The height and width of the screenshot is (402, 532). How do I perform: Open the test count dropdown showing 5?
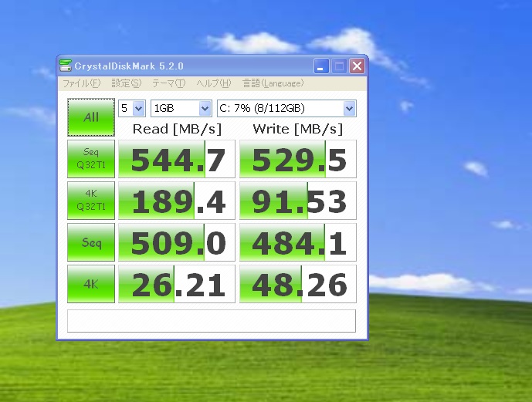coord(132,109)
